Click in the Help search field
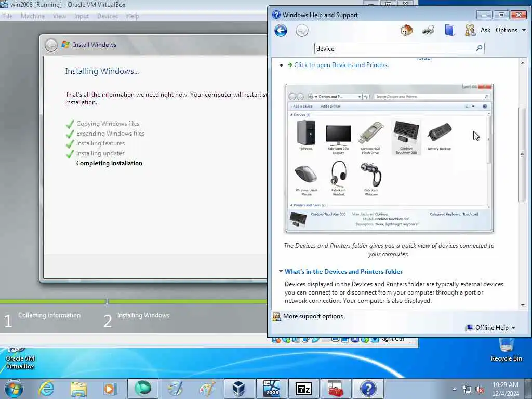The width and height of the screenshot is (532, 399). [395, 48]
